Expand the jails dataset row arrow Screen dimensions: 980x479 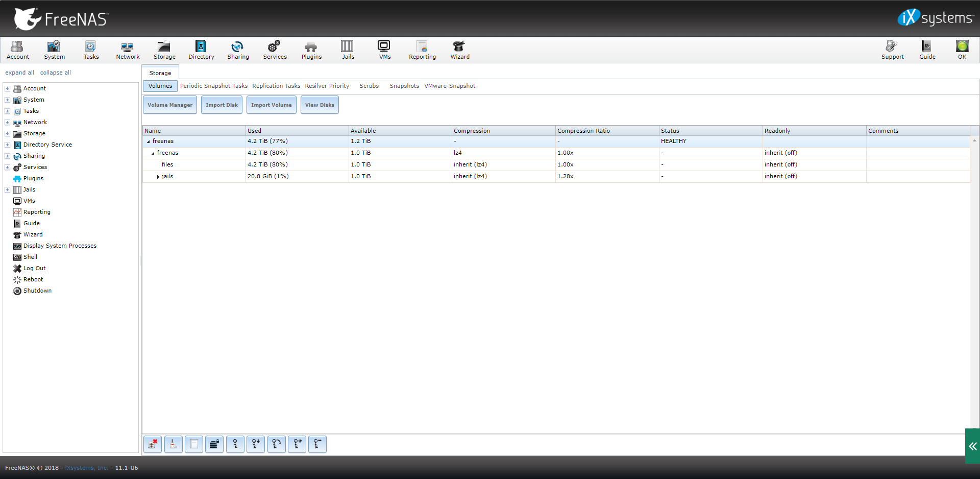pos(158,177)
